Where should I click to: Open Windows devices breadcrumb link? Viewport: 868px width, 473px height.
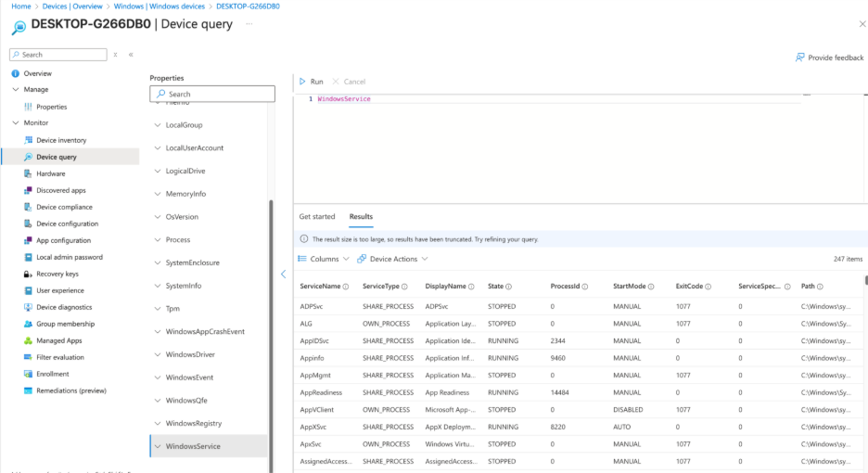tap(158, 6)
